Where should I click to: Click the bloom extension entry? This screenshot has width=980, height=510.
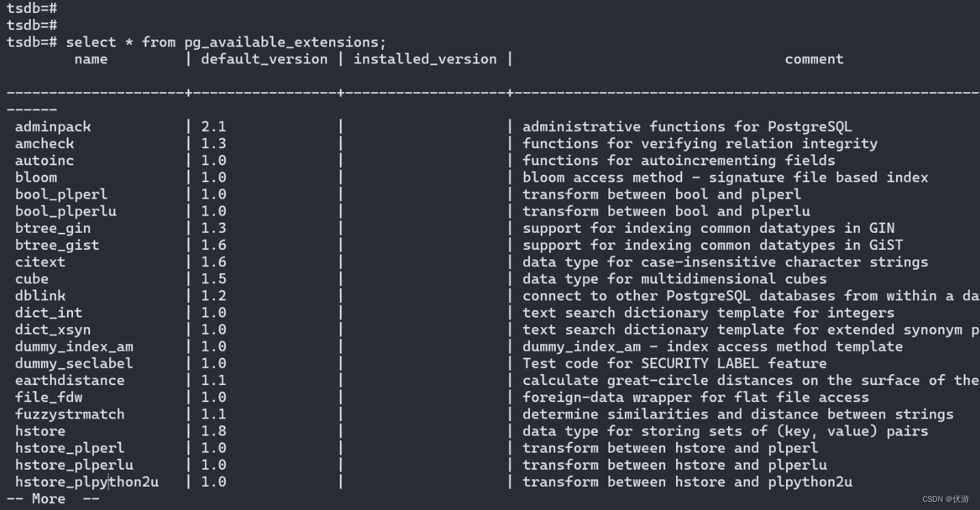[36, 178]
